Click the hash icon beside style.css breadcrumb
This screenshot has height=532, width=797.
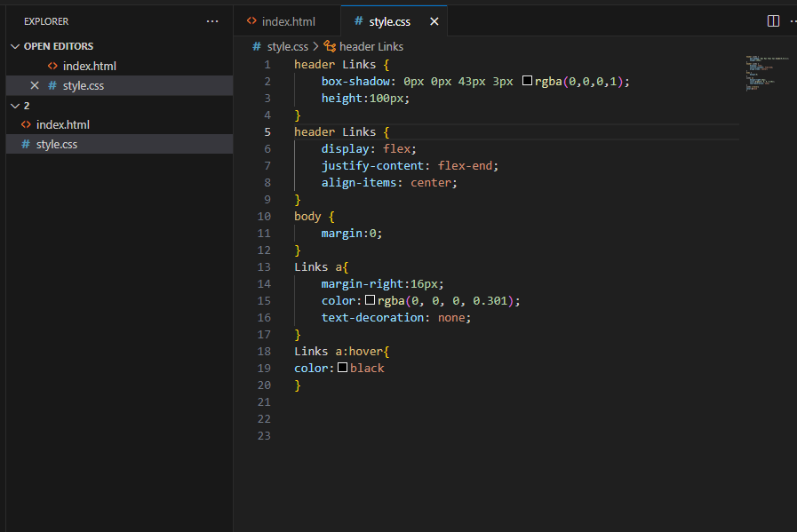(256, 46)
